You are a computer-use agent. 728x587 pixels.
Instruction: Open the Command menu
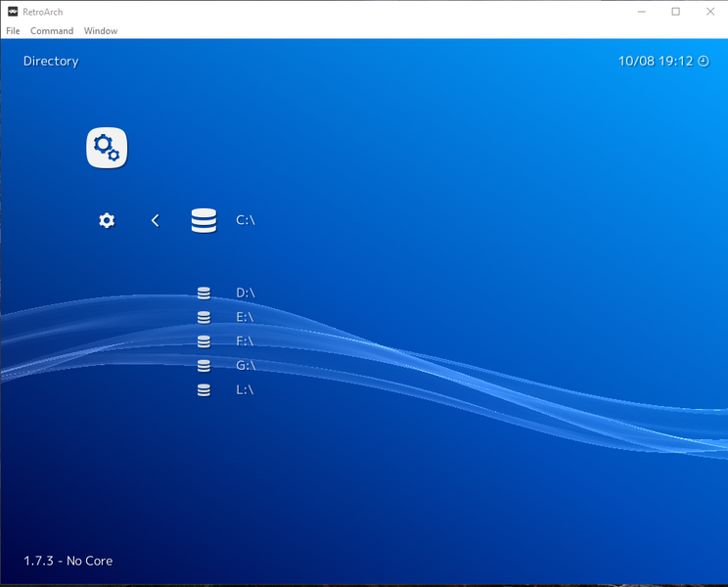[x=52, y=31]
